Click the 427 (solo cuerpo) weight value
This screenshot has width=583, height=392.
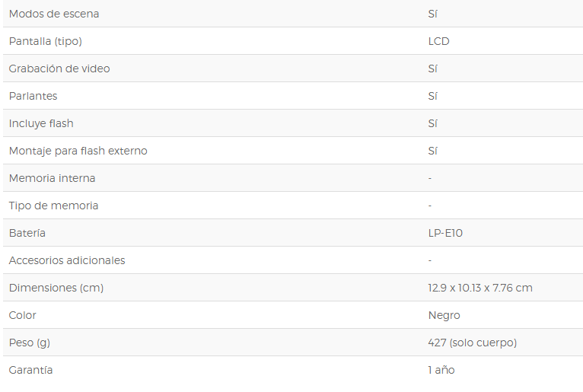(x=473, y=343)
